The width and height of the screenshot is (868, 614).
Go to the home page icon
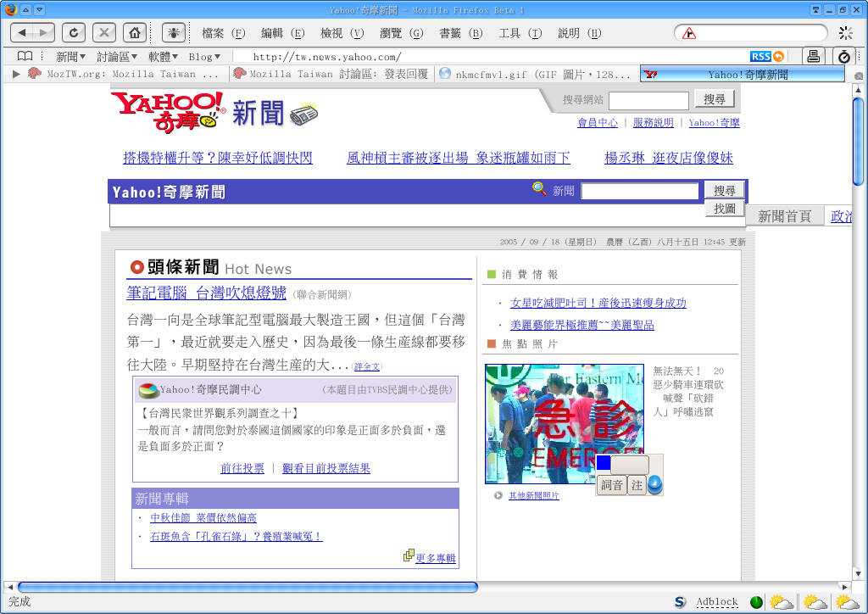(133, 33)
